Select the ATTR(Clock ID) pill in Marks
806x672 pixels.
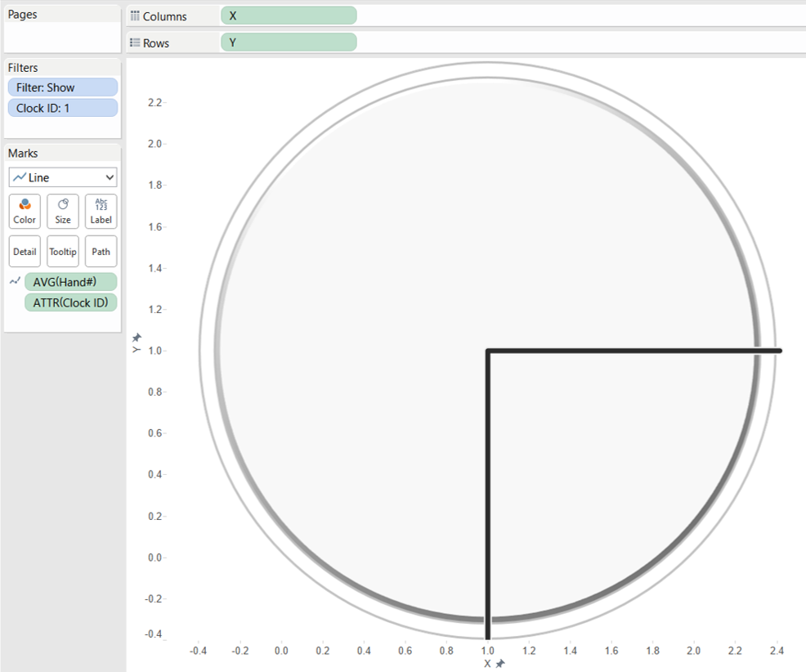71,302
